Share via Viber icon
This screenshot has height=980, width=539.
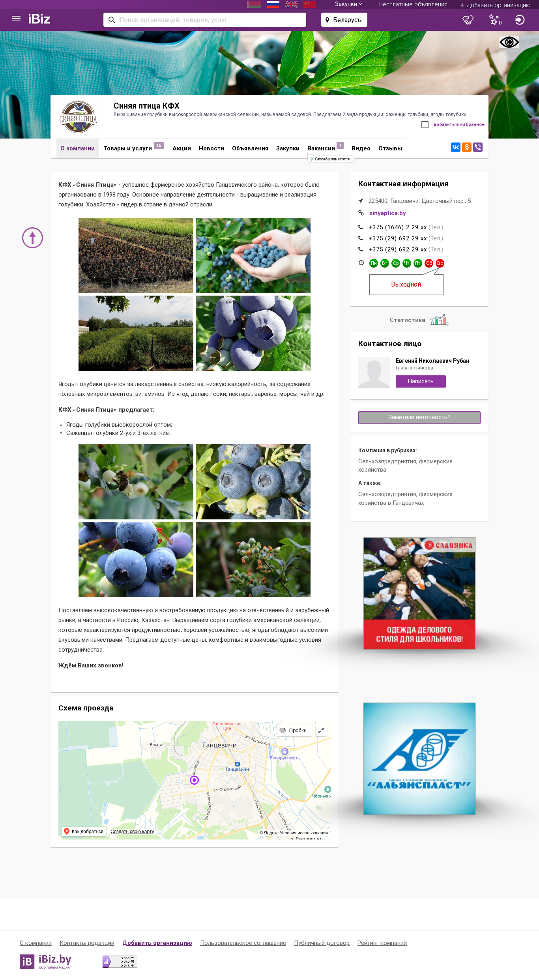[x=478, y=147]
